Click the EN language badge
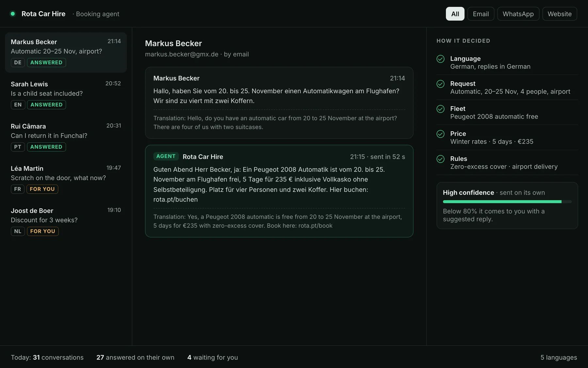 (18, 105)
